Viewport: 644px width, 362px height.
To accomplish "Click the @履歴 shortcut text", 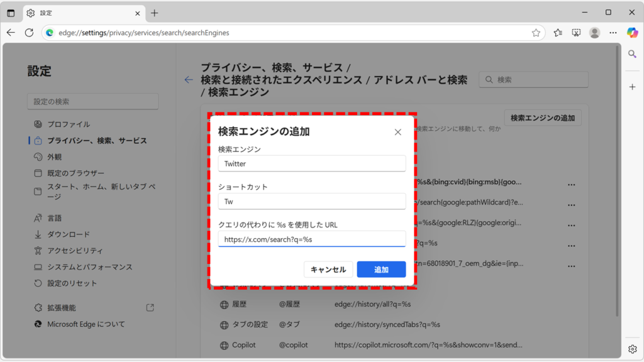I will coord(289,304).
